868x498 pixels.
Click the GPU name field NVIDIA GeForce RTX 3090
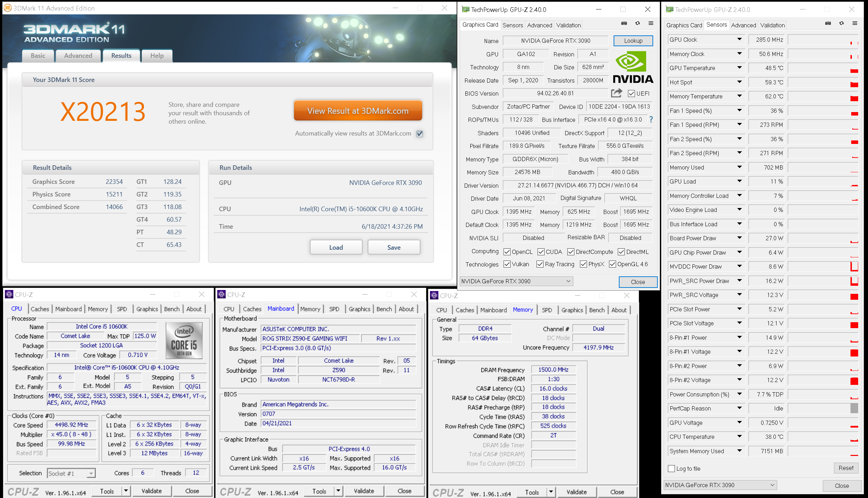pos(555,41)
